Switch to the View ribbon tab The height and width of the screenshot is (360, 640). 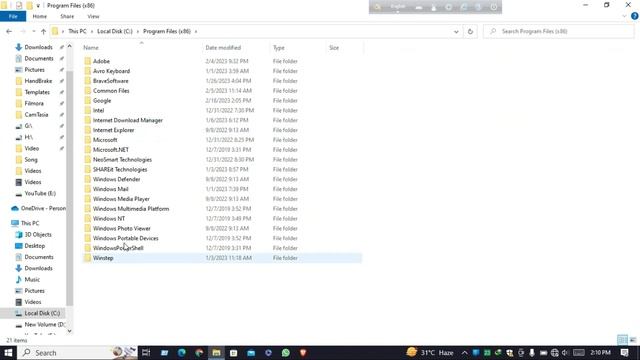[93, 16]
